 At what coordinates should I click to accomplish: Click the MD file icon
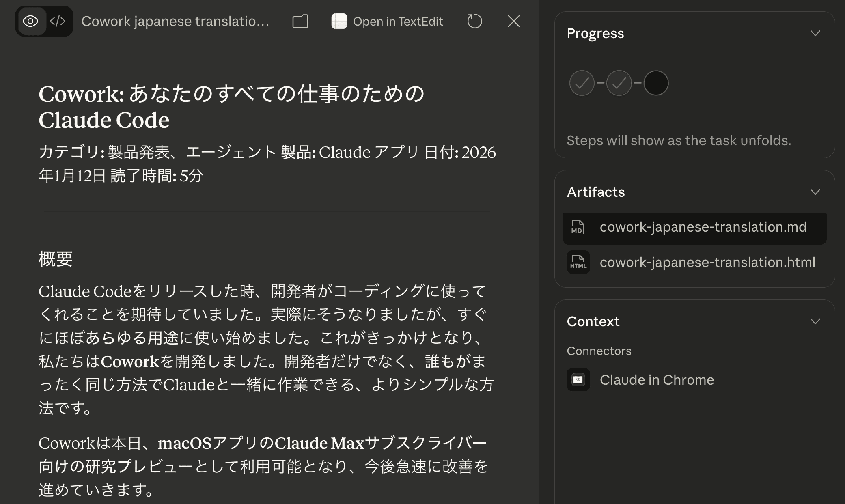pyautogui.click(x=578, y=227)
